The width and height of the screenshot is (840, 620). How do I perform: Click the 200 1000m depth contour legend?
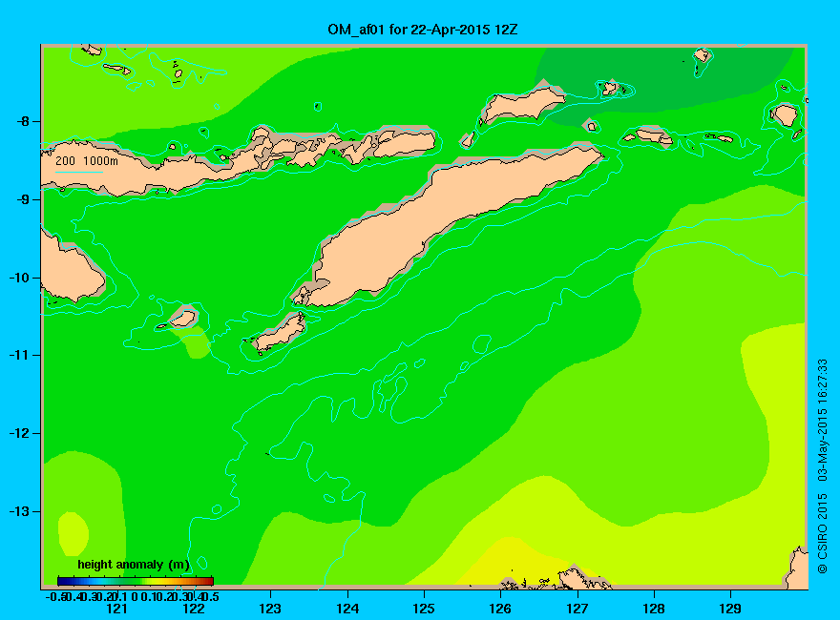87,163
